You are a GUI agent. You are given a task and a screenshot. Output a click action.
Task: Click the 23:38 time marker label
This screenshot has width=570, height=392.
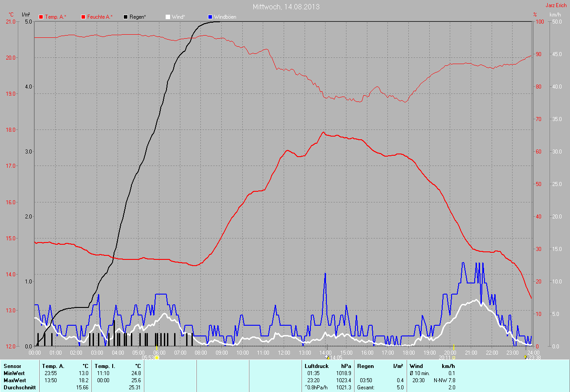pos(535,357)
